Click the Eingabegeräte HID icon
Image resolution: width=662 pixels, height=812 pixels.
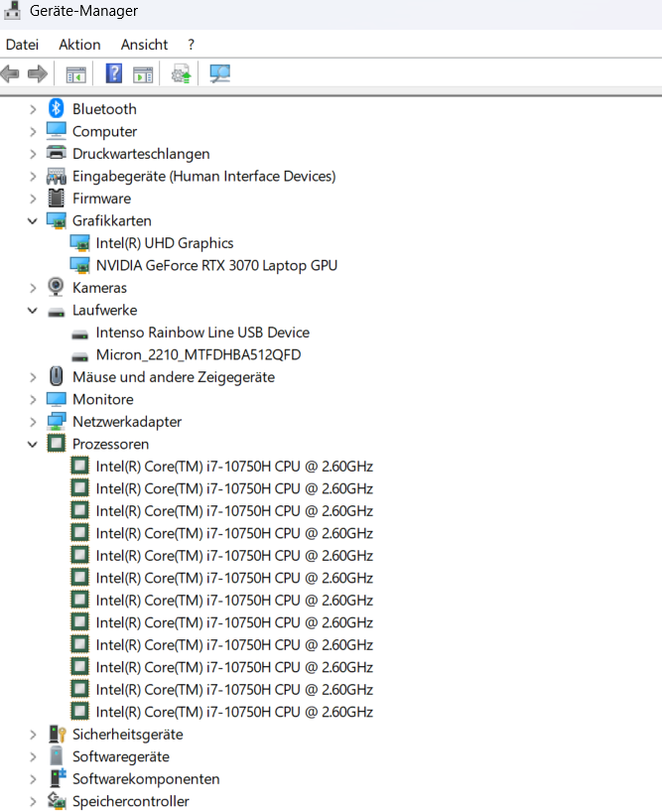(x=56, y=176)
